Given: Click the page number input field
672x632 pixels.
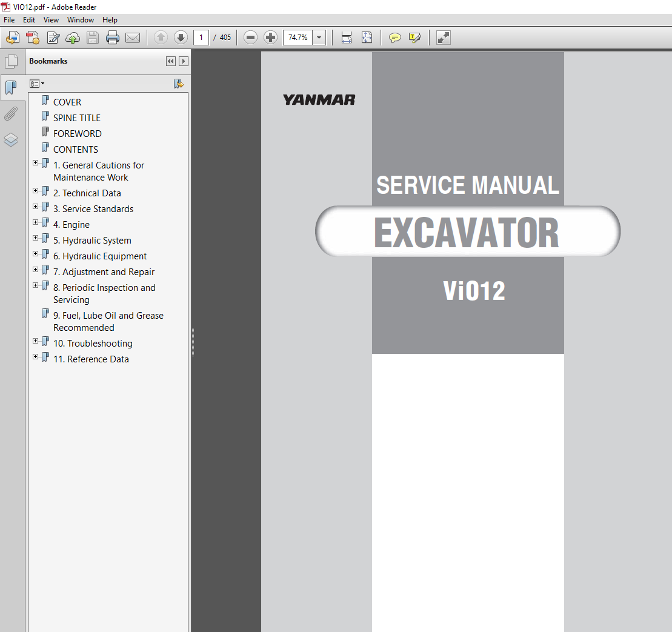Looking at the screenshot, I should (201, 38).
